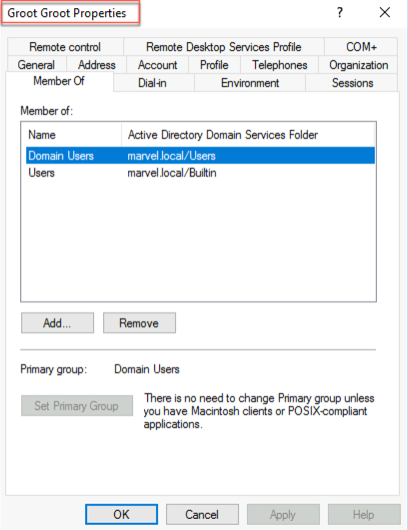The width and height of the screenshot is (408, 530).
Task: Open the Address tab
Action: click(97, 65)
